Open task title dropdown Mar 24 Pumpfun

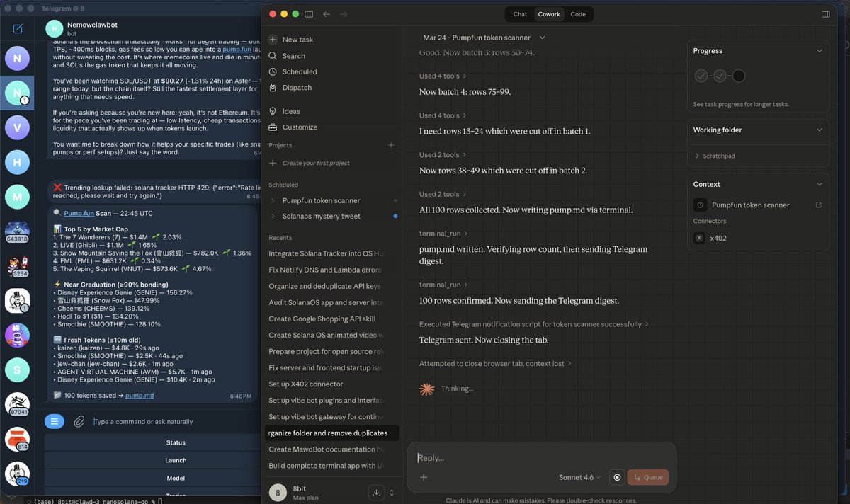pyautogui.click(x=484, y=38)
